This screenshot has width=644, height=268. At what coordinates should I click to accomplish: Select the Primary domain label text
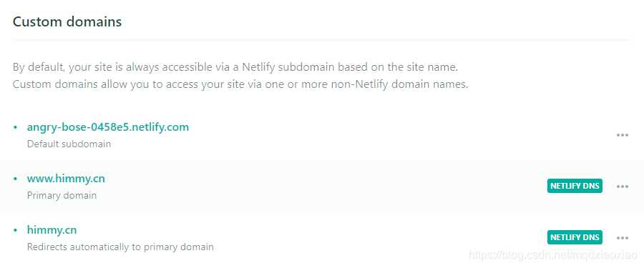(62, 195)
